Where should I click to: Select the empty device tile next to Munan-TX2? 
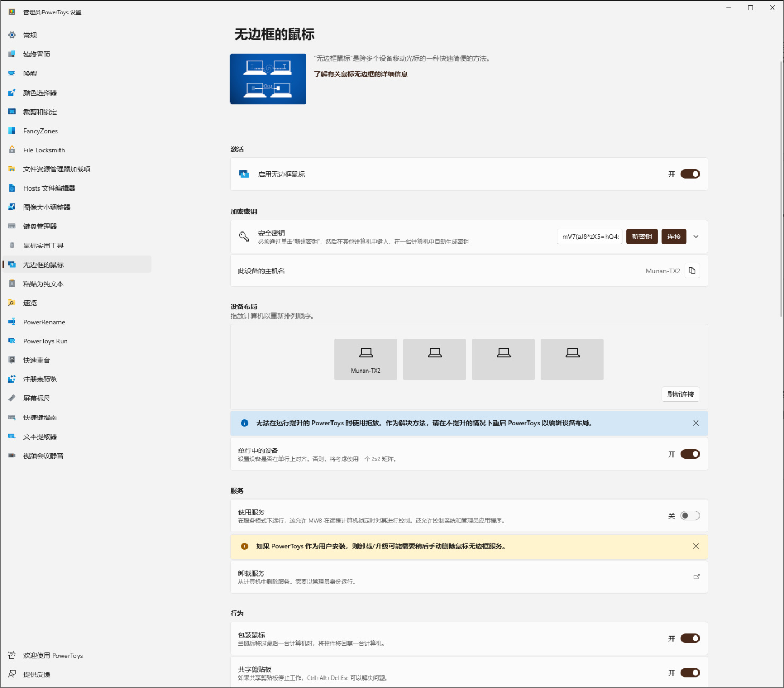[434, 359]
